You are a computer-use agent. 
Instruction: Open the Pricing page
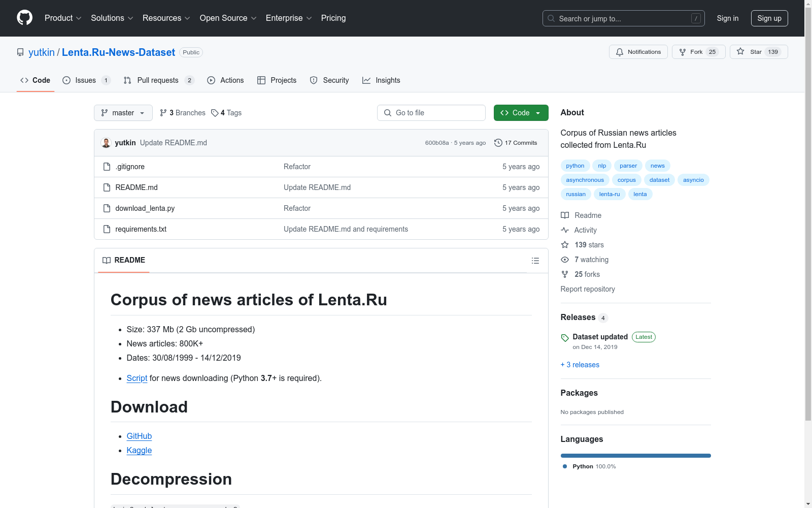(333, 18)
